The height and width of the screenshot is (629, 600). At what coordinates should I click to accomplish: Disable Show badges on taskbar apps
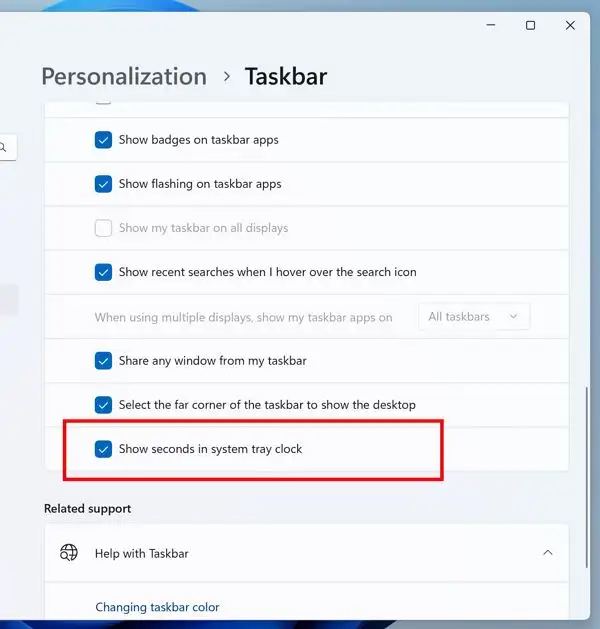coord(103,140)
